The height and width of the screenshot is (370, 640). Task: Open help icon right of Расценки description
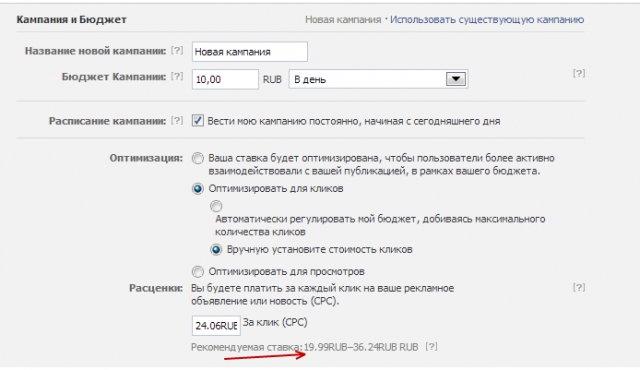pos(578,287)
